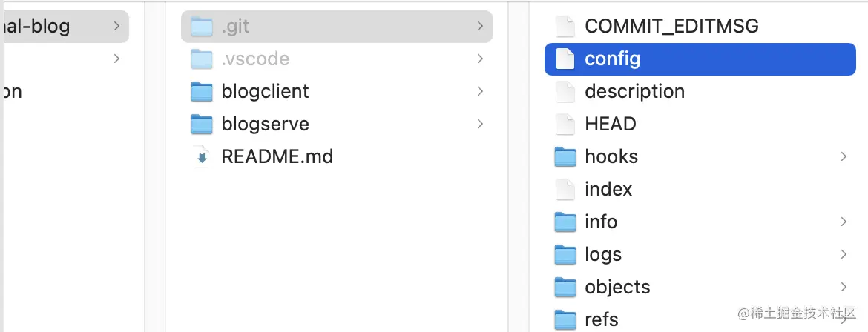
Task: Select the .git folder icon
Action: pyautogui.click(x=202, y=26)
